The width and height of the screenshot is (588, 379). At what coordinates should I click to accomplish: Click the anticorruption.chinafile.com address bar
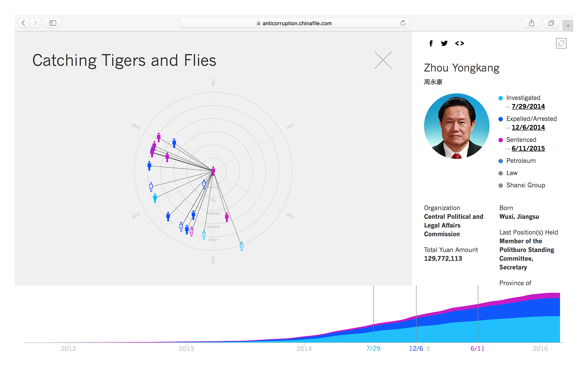[297, 23]
